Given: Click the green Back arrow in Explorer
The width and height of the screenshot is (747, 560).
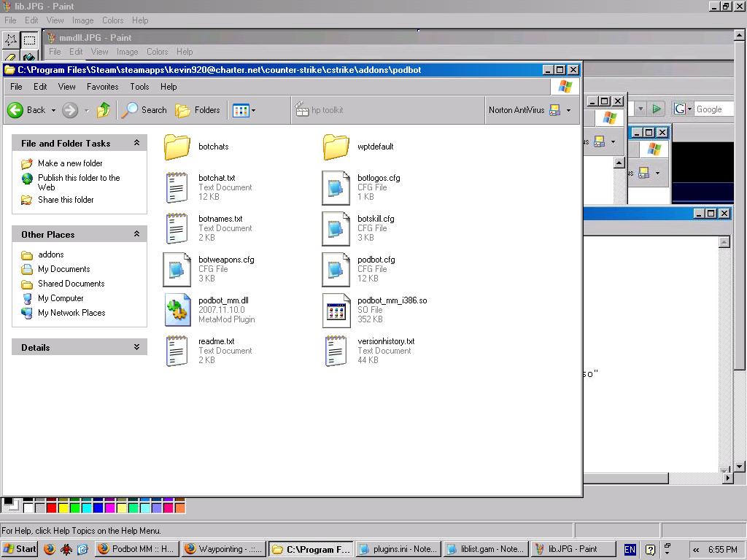Looking at the screenshot, I should (x=15, y=110).
